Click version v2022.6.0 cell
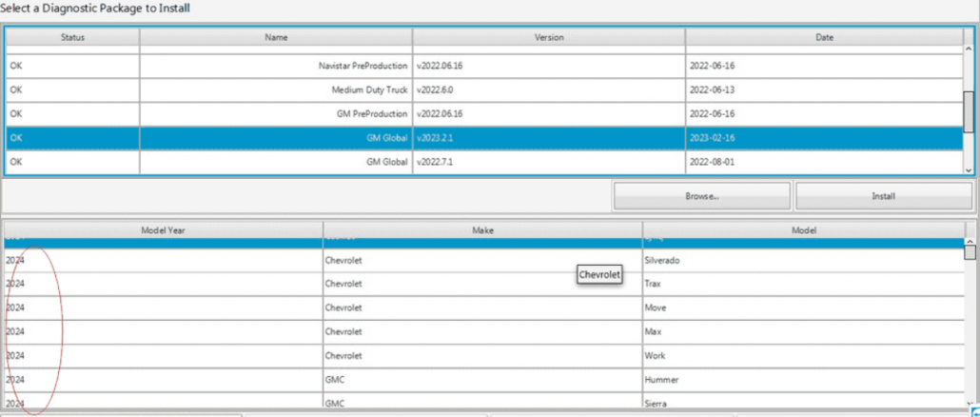The width and height of the screenshot is (980, 417). 549,90
